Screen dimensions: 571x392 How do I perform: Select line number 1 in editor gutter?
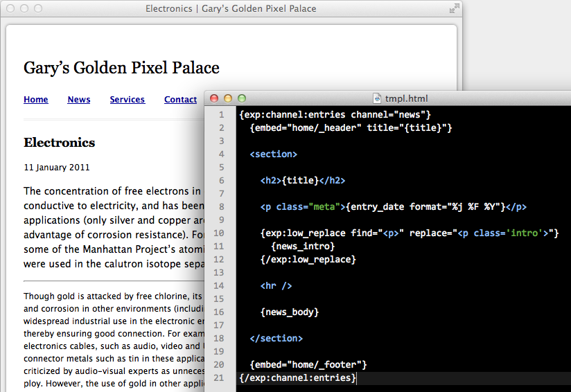[x=221, y=115]
